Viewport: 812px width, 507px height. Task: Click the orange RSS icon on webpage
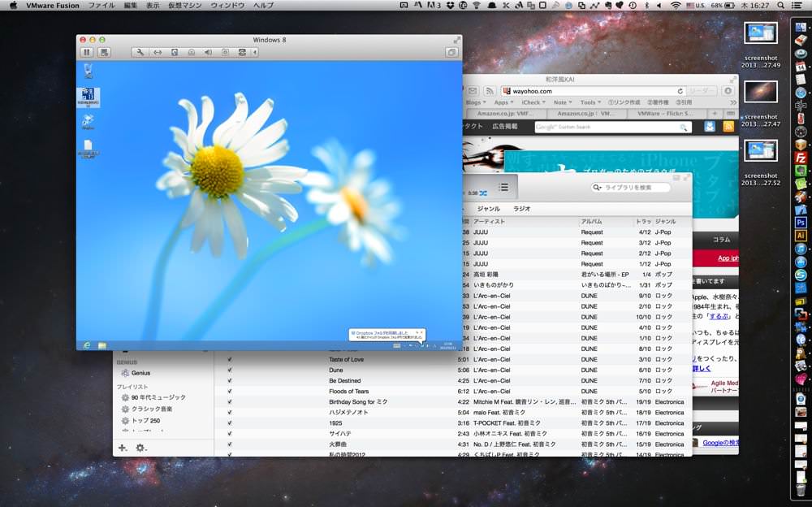pos(728,127)
